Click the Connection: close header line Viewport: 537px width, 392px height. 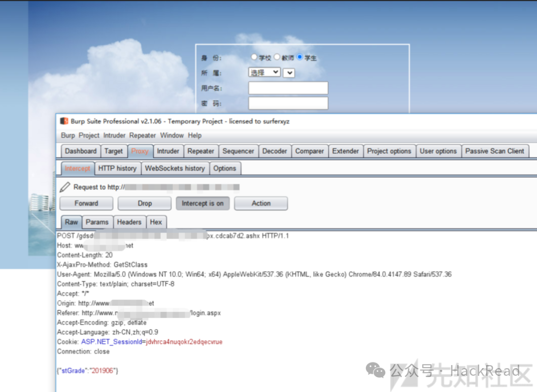(83, 351)
